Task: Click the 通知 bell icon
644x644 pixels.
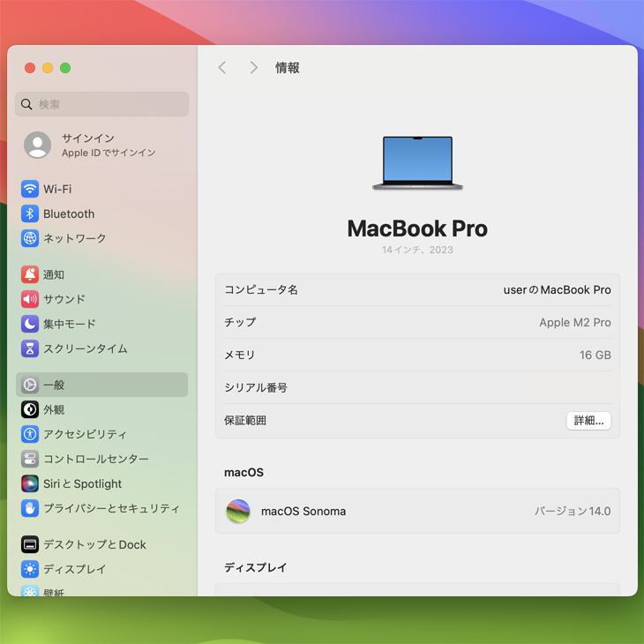Action: 30,274
